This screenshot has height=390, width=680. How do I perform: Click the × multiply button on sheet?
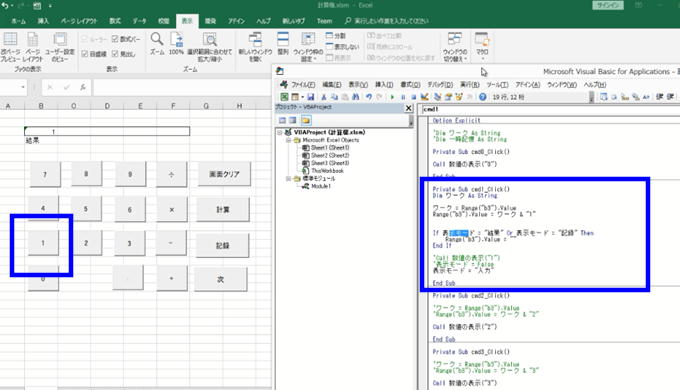[x=172, y=210]
